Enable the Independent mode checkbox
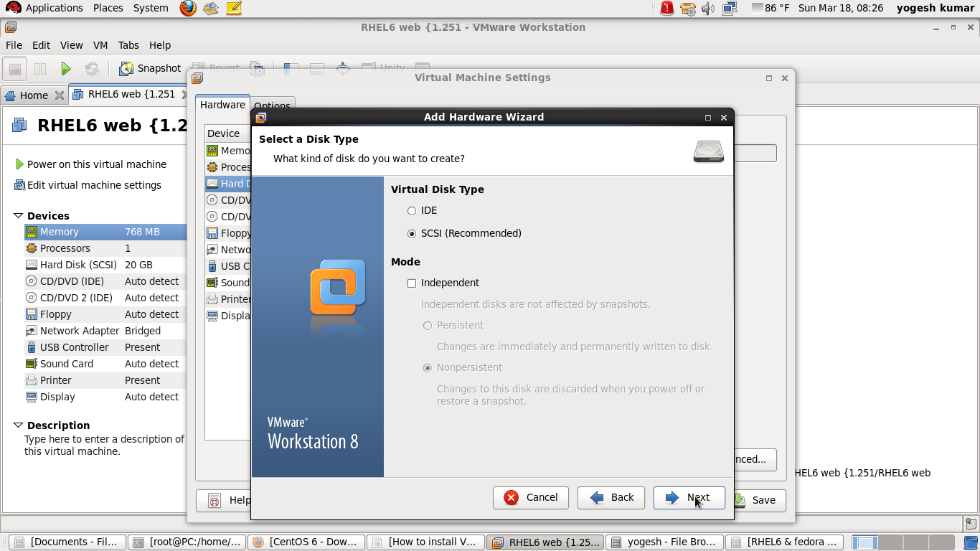Image resolution: width=980 pixels, height=551 pixels. (412, 283)
